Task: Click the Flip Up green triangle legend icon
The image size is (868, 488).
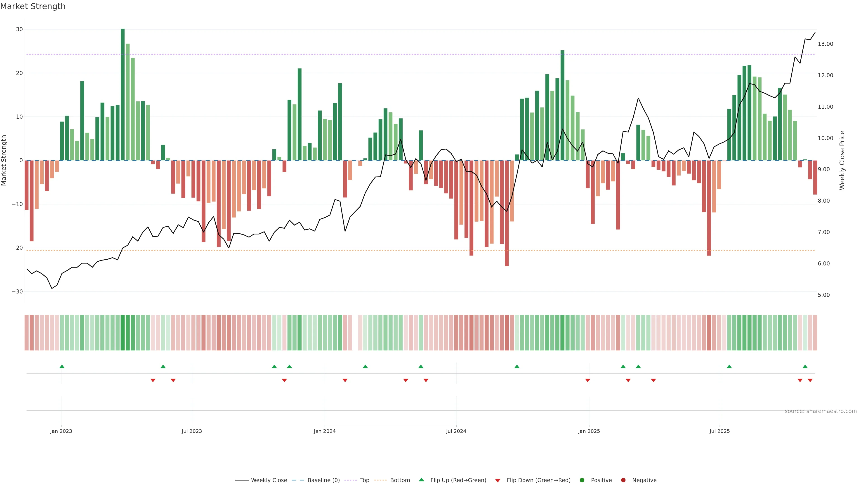Action: point(421,480)
